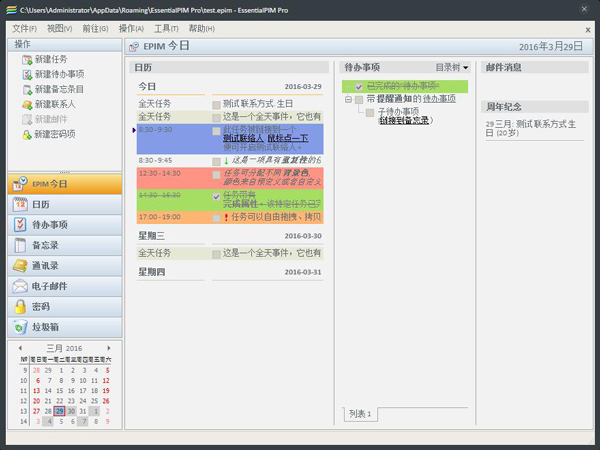Open the 备忘录 notes module

(x=65, y=245)
